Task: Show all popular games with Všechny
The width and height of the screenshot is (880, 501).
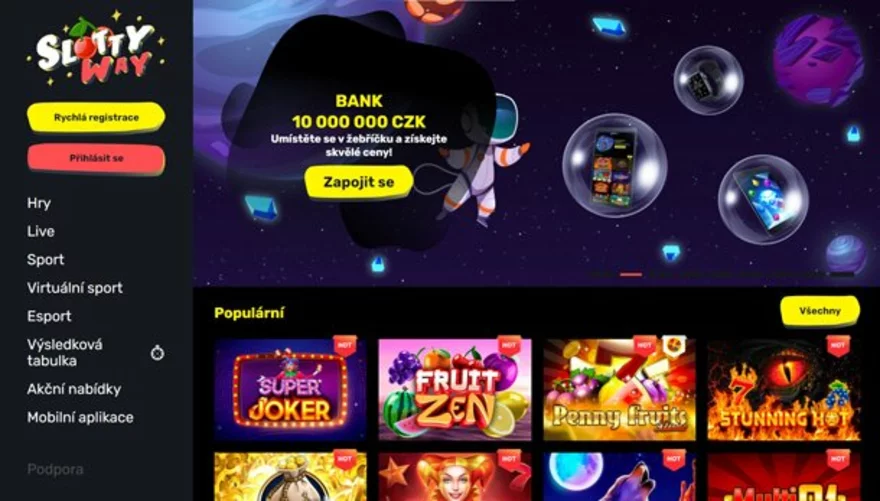Action: [820, 311]
